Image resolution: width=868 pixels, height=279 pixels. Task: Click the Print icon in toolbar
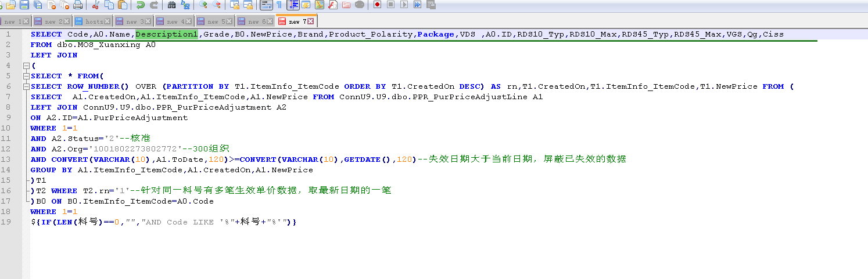click(78, 5)
